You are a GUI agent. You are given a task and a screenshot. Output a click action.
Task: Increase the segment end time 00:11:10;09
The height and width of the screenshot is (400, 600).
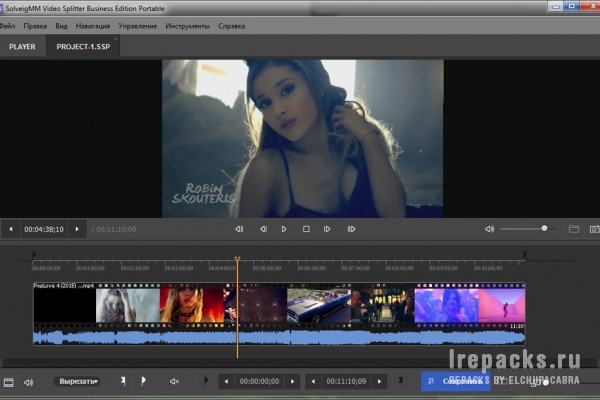pos(379,382)
